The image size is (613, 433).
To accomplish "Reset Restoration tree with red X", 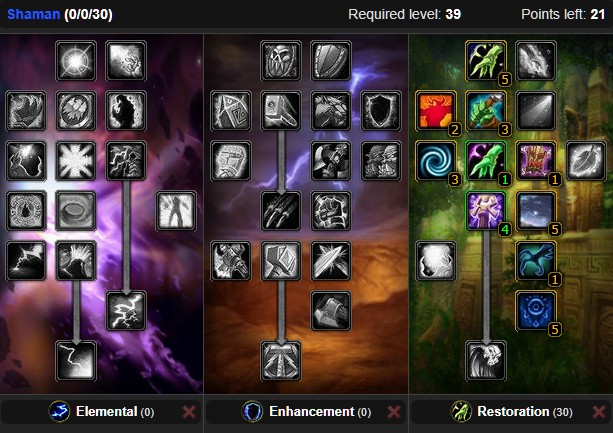I will [x=599, y=412].
